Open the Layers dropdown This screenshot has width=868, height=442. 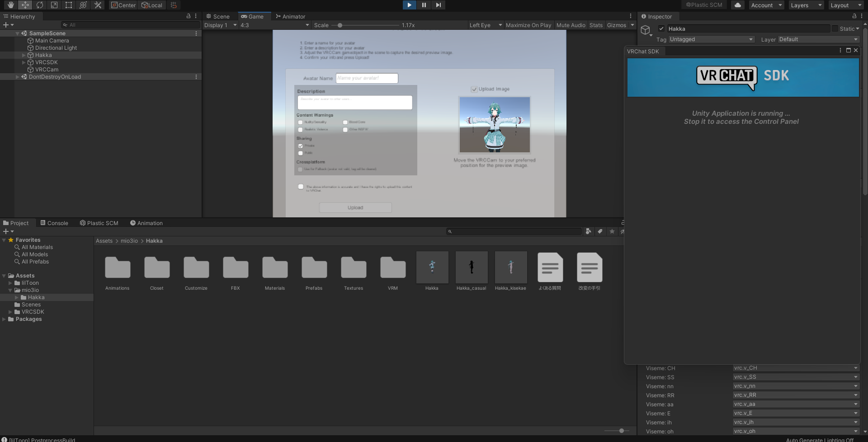click(806, 5)
